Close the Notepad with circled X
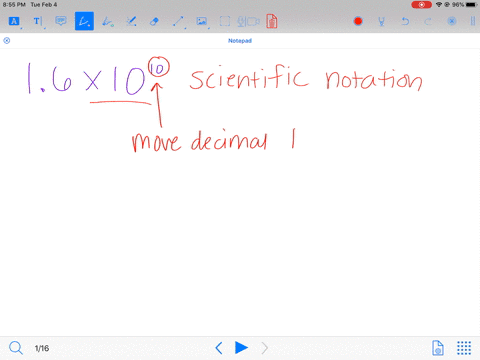 [x=7, y=41]
